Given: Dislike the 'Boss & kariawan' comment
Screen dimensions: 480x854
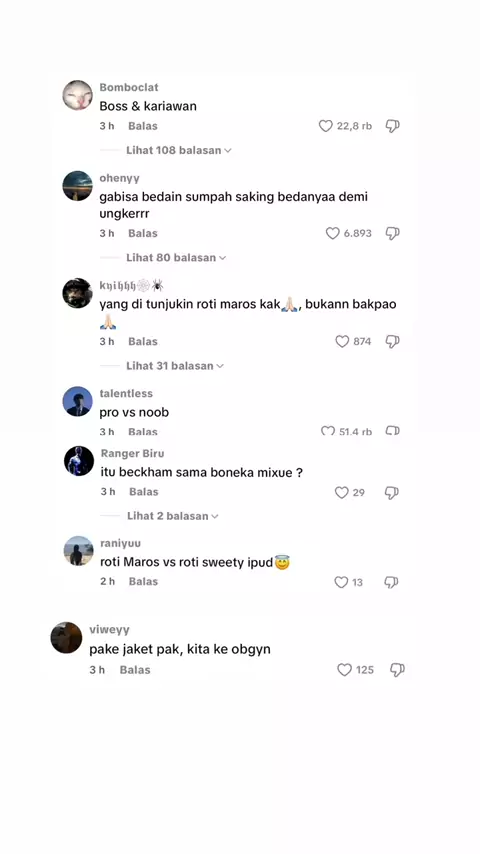Looking at the screenshot, I should (x=392, y=126).
